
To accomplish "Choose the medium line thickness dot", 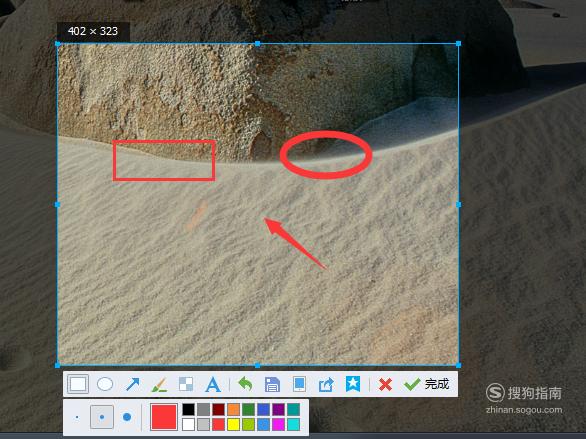I will pos(102,417).
